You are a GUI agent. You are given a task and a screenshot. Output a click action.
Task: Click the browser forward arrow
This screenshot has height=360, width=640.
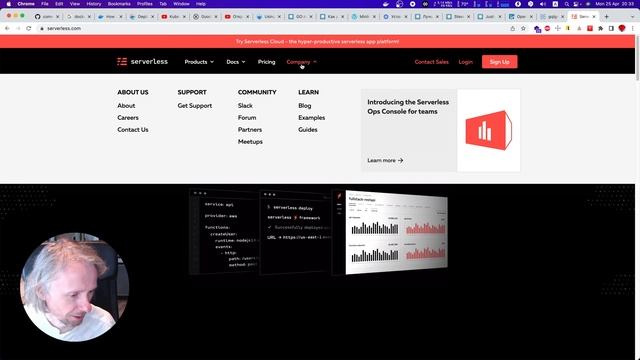(x=18, y=29)
